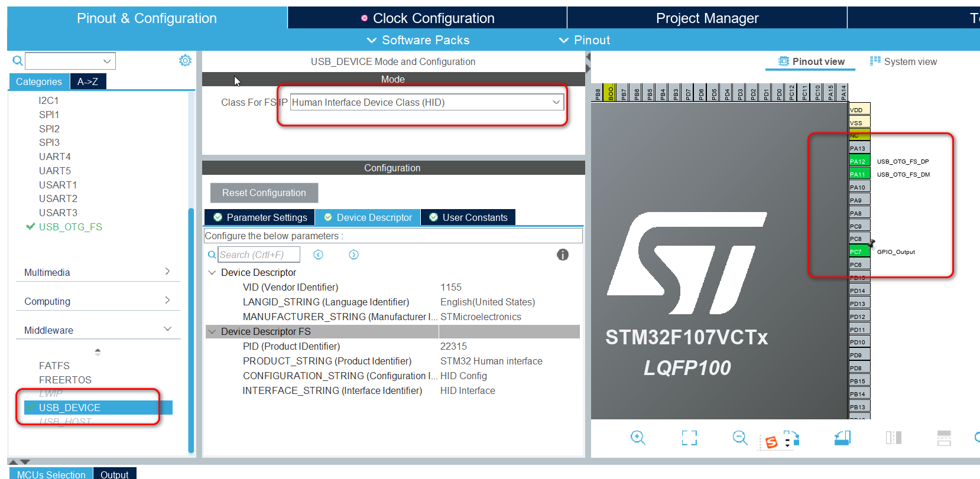Open the Project Manager tab
Screen dimensions: 980x479
[707, 18]
